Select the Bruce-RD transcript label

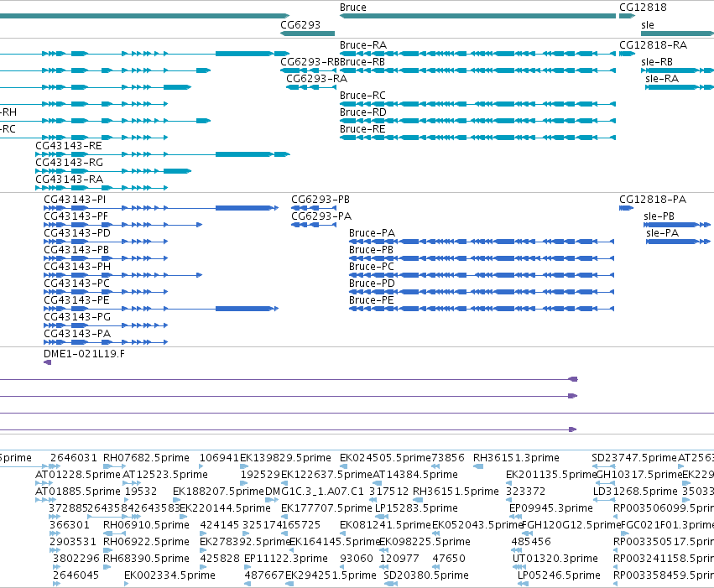[363, 112]
